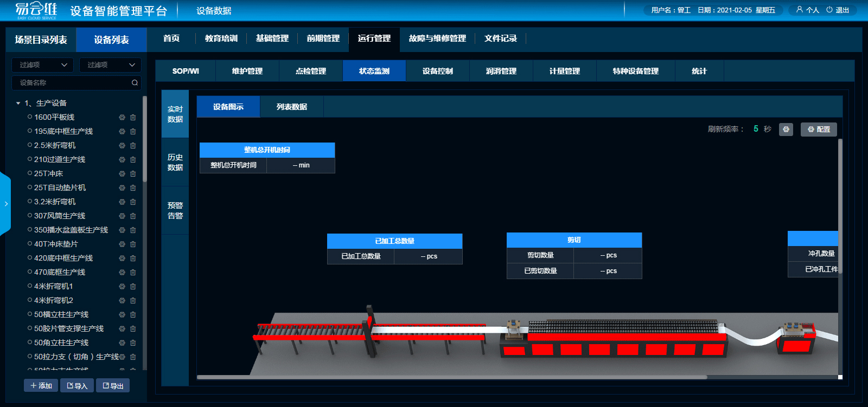868x407 pixels.
Task: Expand the blue left side panel arrow
Action: 5,204
